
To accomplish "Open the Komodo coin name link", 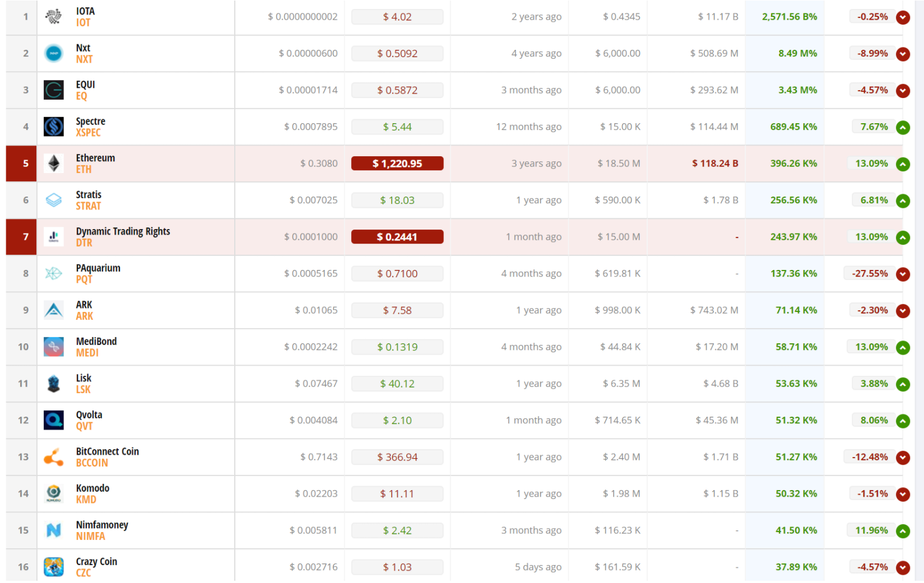I will (x=92, y=488).
